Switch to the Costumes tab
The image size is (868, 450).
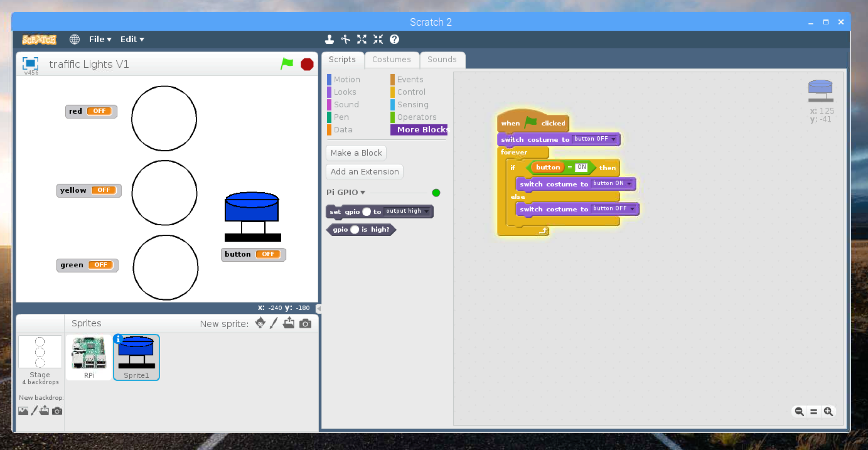point(391,59)
